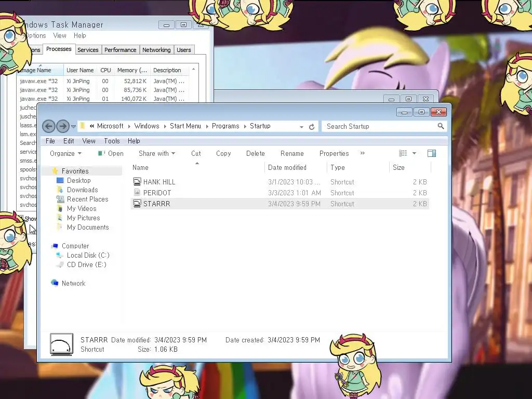Sort Task Manager by Description column
532x399 pixels.
[x=169, y=70]
